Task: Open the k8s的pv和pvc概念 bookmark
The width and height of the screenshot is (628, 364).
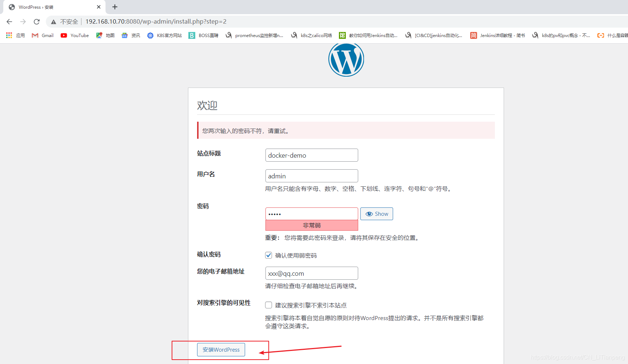Action: (561, 35)
